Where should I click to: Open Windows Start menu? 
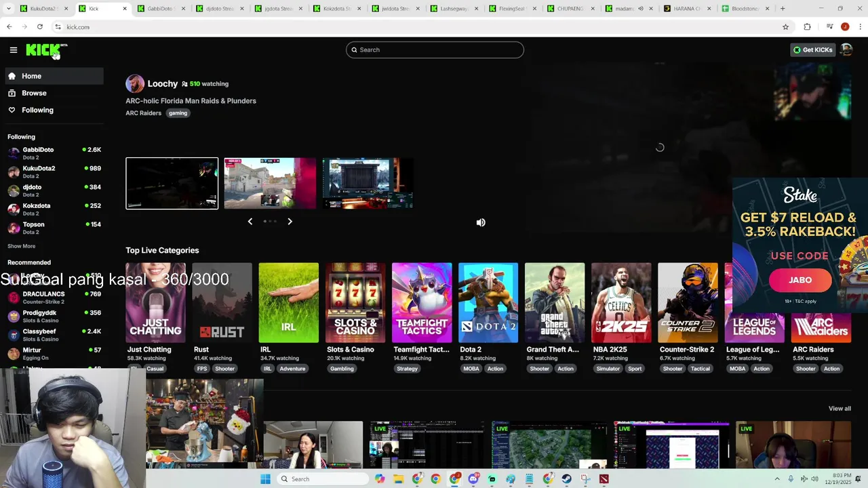(x=265, y=479)
